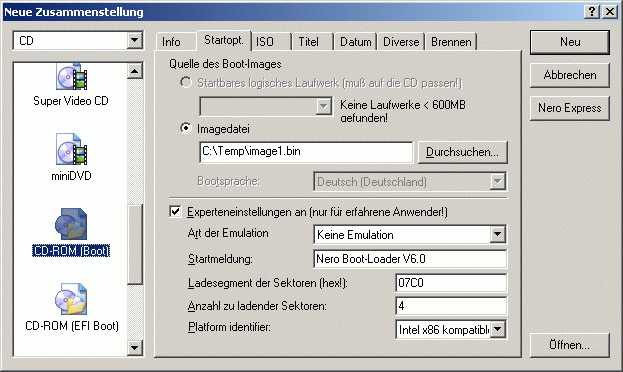The width and height of the screenshot is (623, 372).
Task: Click the help question mark icon
Action: 592,12
